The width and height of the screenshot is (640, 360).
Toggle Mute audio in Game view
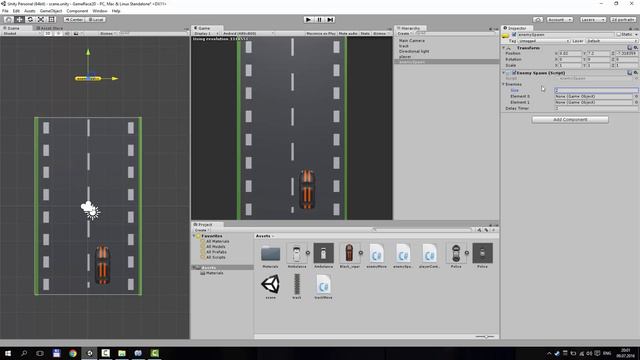tap(348, 33)
